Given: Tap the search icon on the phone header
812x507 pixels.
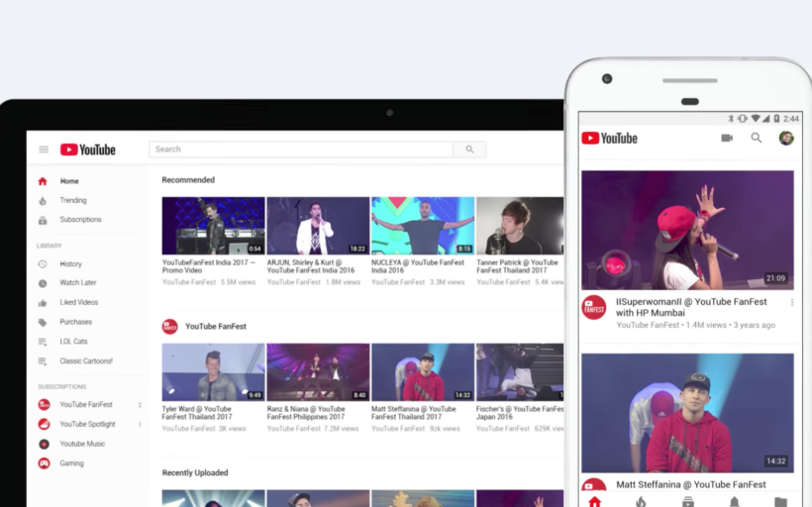Looking at the screenshot, I should click(757, 139).
